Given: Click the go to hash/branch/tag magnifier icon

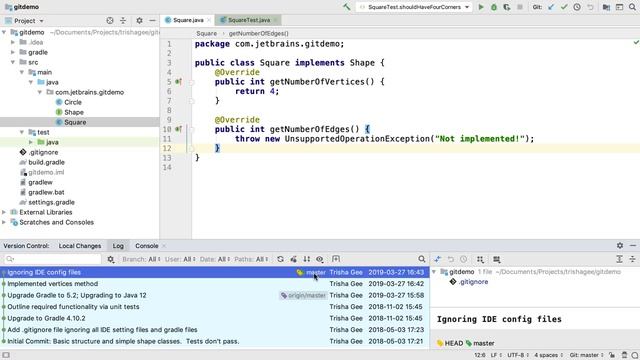Looking at the screenshot, I should [422, 259].
